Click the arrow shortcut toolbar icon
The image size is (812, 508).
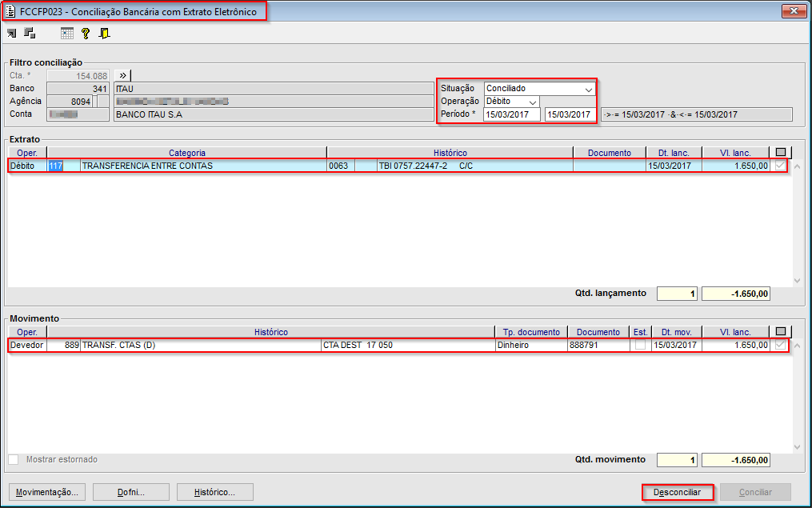tap(11, 34)
